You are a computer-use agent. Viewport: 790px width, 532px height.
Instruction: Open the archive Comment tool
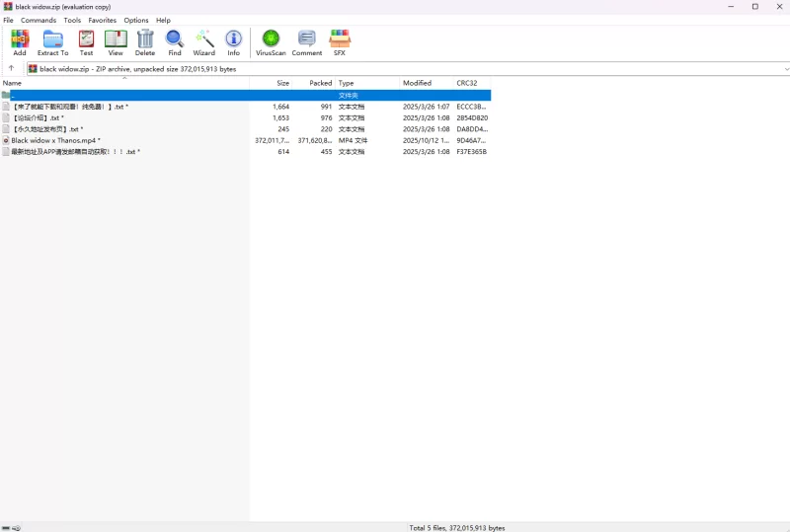[x=307, y=41]
